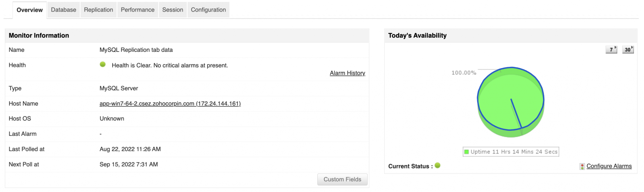Screen dimensions: 644x192
Task: Click the Uptime 11 Hrs legend label
Action: (514, 152)
